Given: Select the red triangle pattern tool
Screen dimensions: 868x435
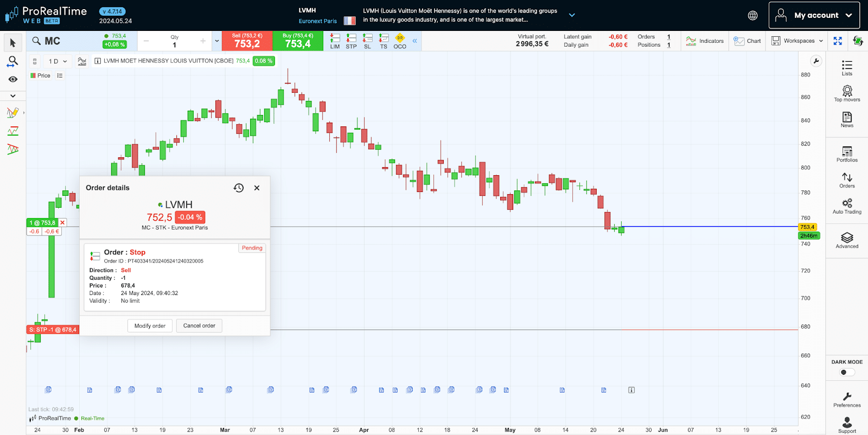Looking at the screenshot, I should click(x=13, y=149).
